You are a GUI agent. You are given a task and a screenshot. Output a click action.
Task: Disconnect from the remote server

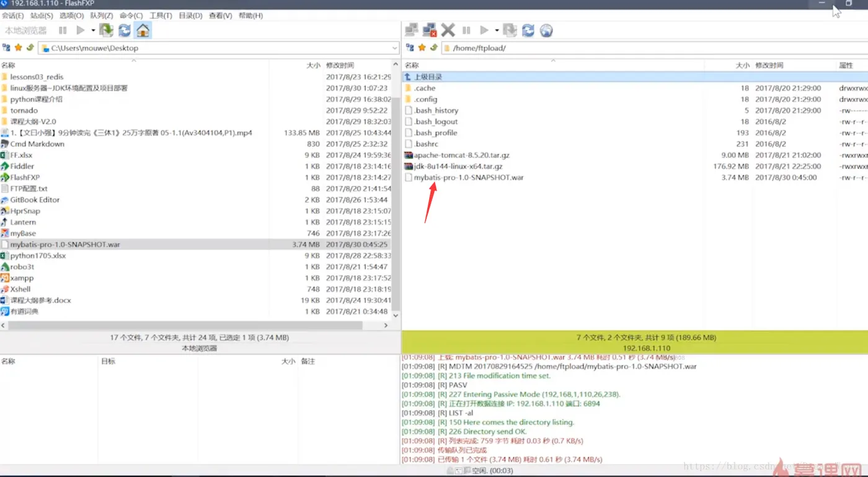click(430, 30)
